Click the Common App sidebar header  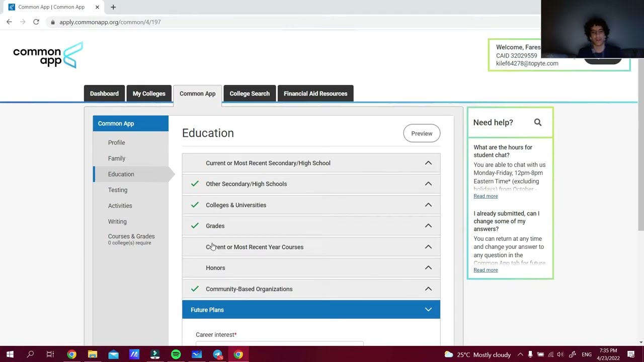(130, 123)
